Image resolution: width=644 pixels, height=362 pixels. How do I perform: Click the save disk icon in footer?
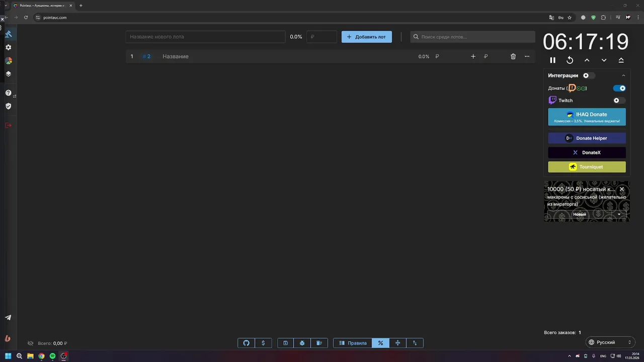pos(285,343)
